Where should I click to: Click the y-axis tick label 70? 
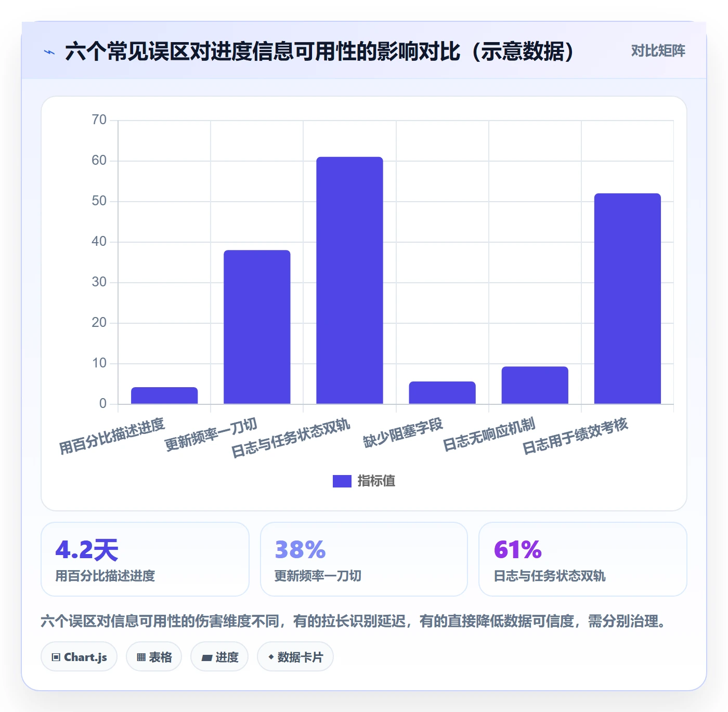tap(99, 120)
